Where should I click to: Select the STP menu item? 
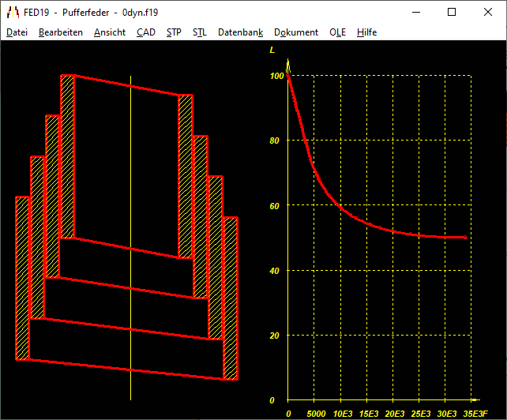coord(174,32)
